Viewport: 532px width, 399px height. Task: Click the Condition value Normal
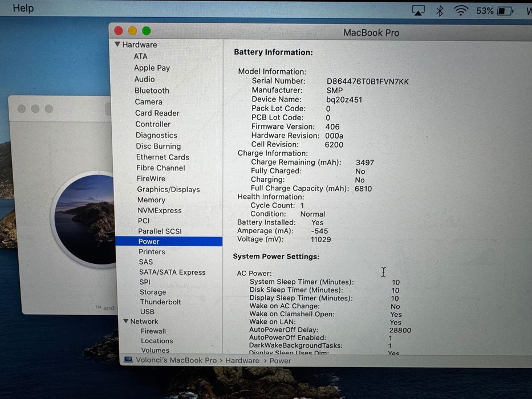tap(312, 214)
